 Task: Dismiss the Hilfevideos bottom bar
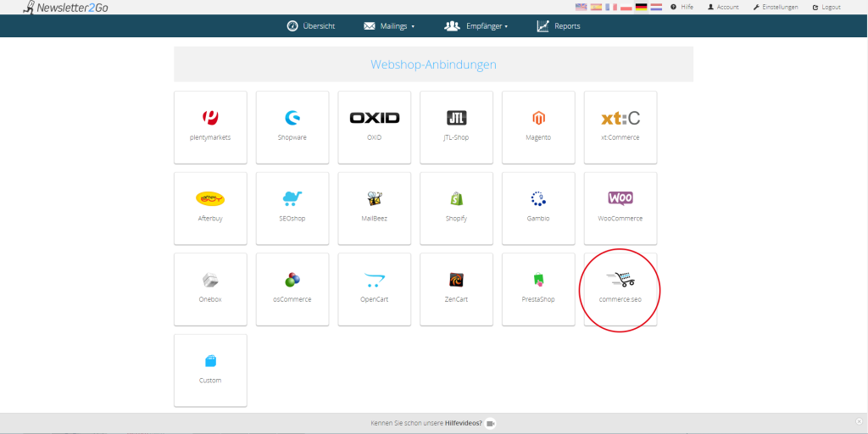[859, 421]
